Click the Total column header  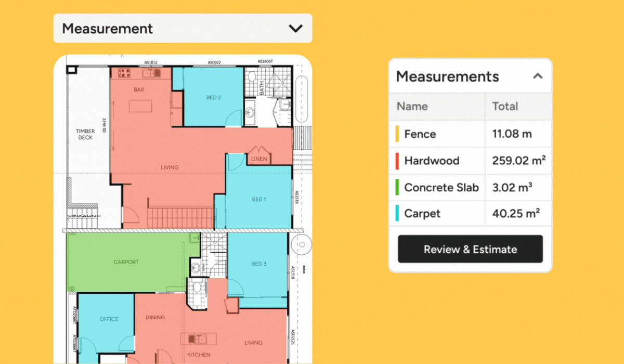click(x=505, y=106)
